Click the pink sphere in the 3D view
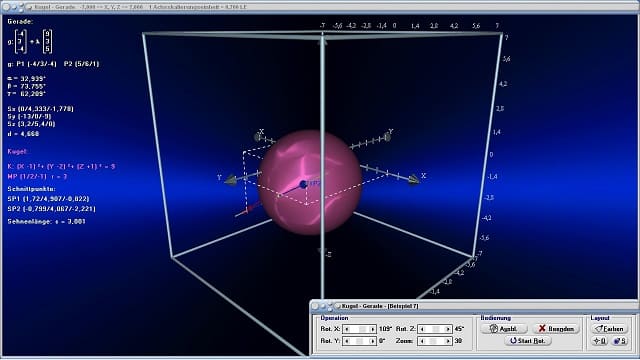The height and width of the screenshot is (360, 640). click(310, 182)
